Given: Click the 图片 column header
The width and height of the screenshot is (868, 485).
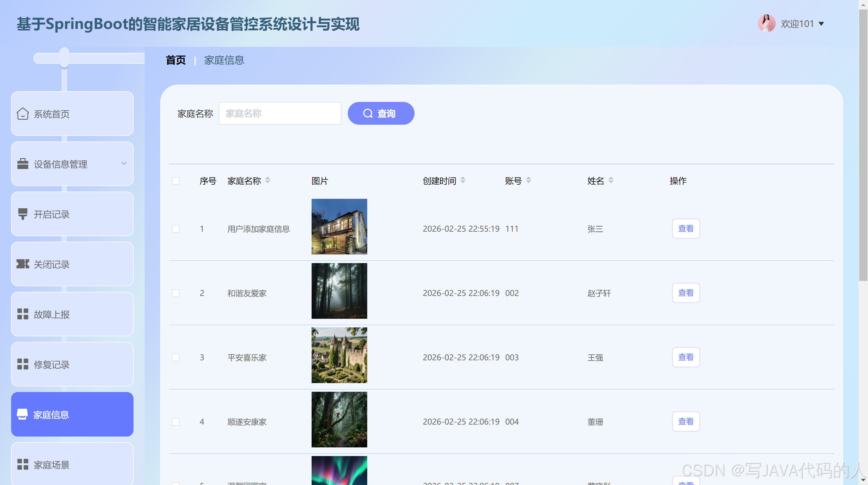Looking at the screenshot, I should (319, 181).
